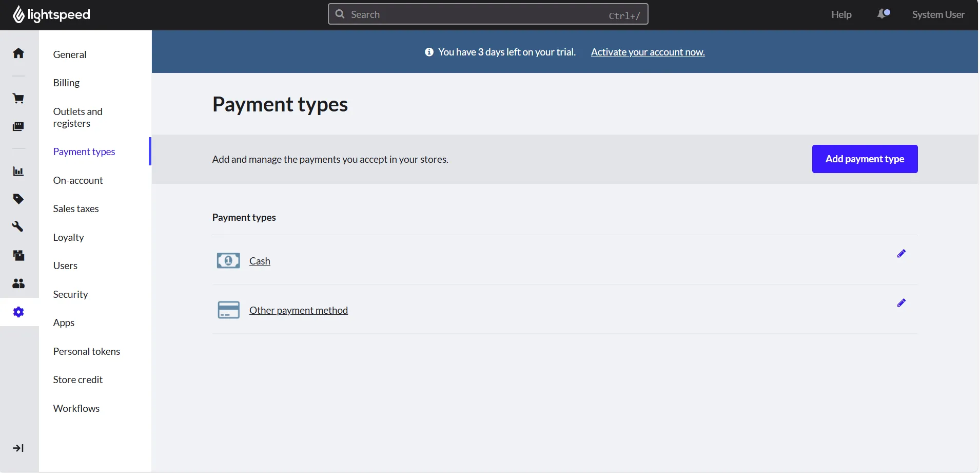Expand sidebar with arrow icon
This screenshot has width=980, height=473.
(x=18, y=448)
